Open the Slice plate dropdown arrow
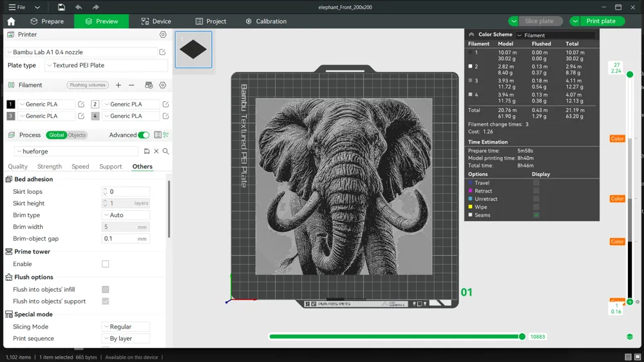The image size is (644, 362). [513, 21]
